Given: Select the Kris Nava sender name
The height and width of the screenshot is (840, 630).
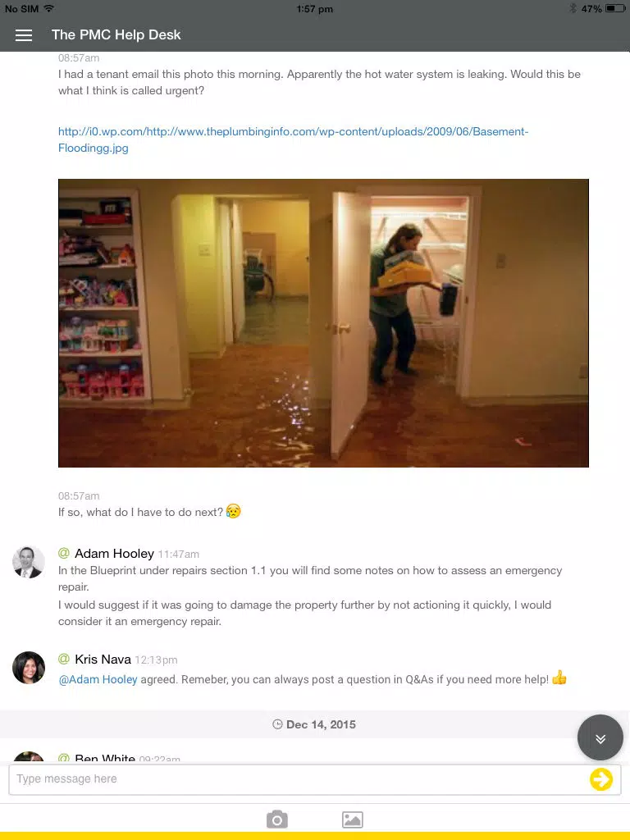Looking at the screenshot, I should click(x=103, y=659).
